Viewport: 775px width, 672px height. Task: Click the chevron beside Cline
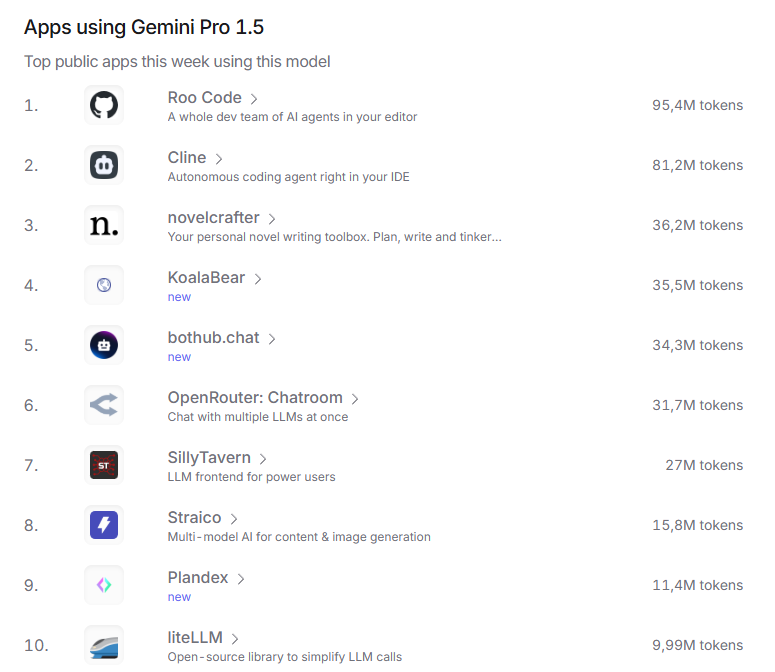pos(218,159)
